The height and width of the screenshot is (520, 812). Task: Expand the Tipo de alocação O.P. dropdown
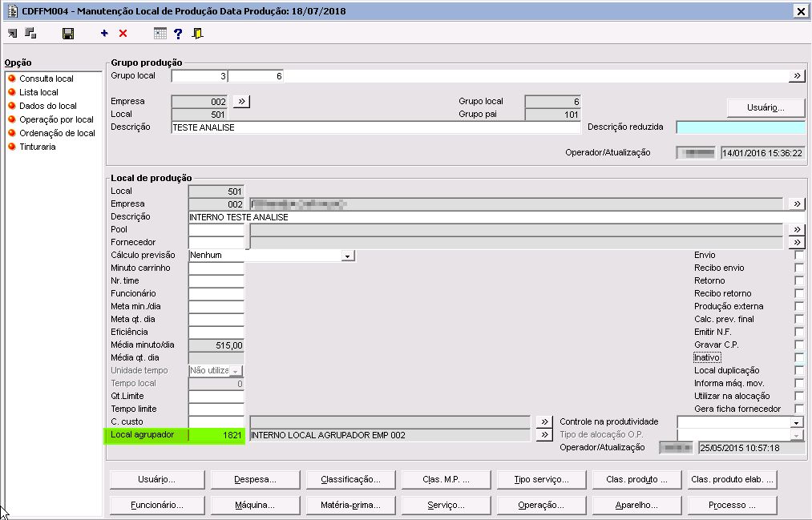click(797, 435)
